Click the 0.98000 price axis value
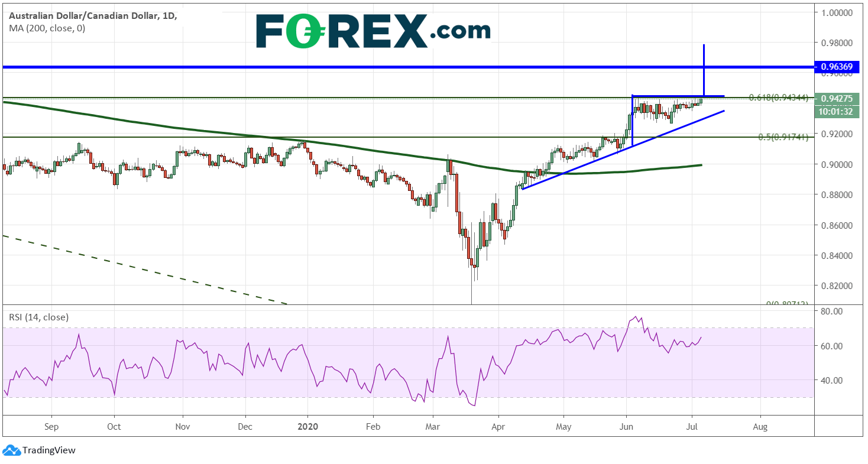 837,43
